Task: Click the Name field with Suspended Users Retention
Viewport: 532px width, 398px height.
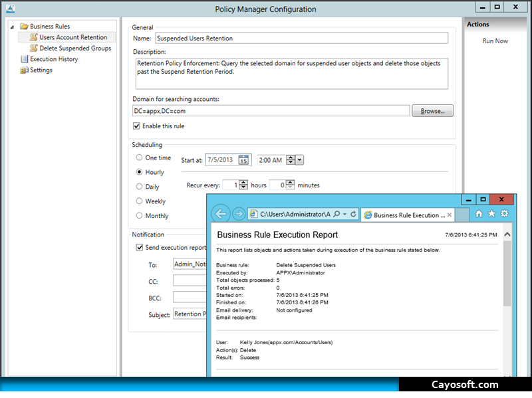Action: (302, 38)
